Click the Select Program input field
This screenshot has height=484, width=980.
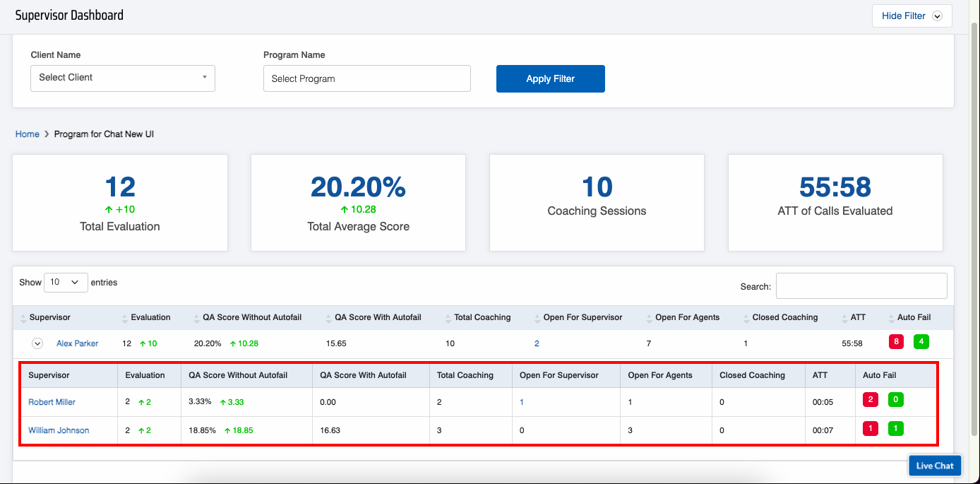point(366,78)
